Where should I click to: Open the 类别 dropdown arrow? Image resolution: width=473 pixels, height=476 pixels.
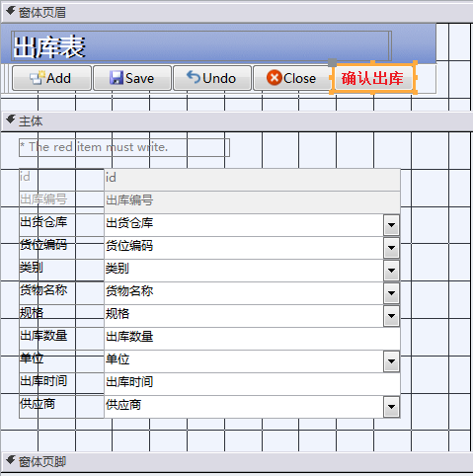coord(391,271)
